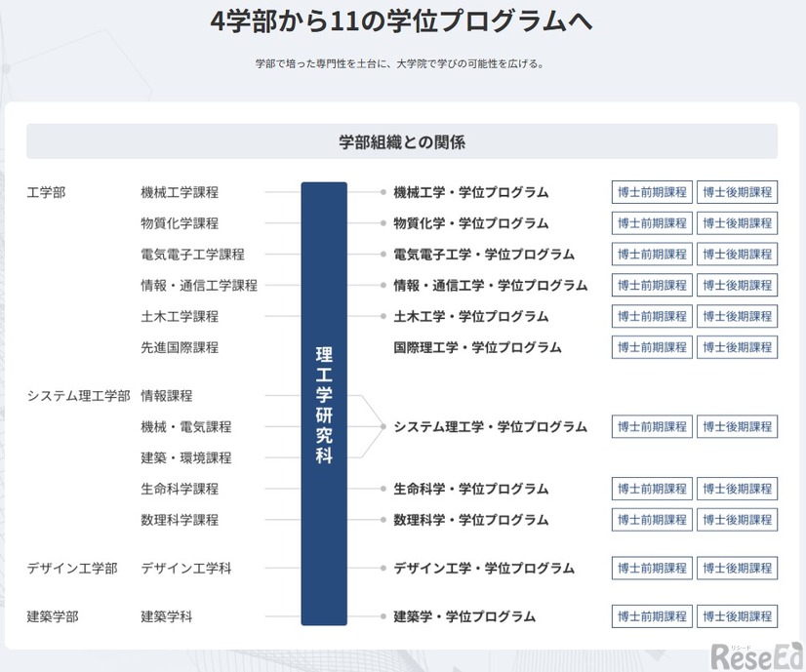Click the 電気電子工学・学位プログラム label
This screenshot has width=806, height=672.
[484, 255]
